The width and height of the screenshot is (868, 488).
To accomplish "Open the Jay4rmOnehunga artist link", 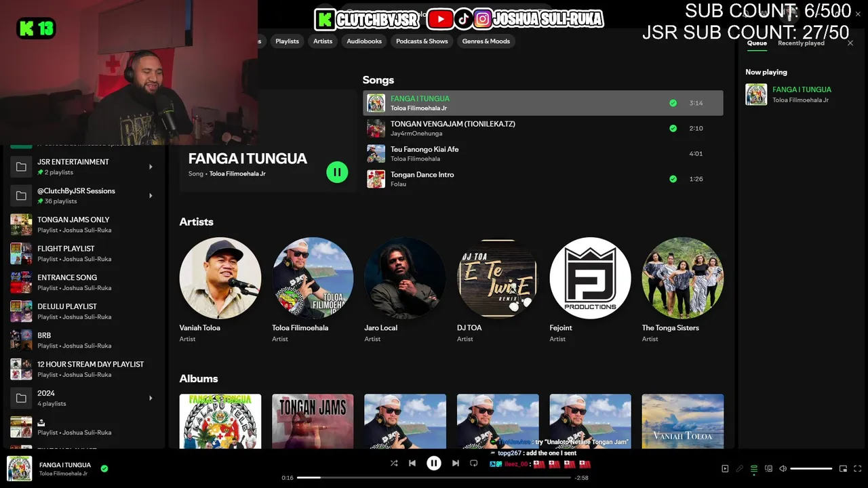I will [x=416, y=134].
